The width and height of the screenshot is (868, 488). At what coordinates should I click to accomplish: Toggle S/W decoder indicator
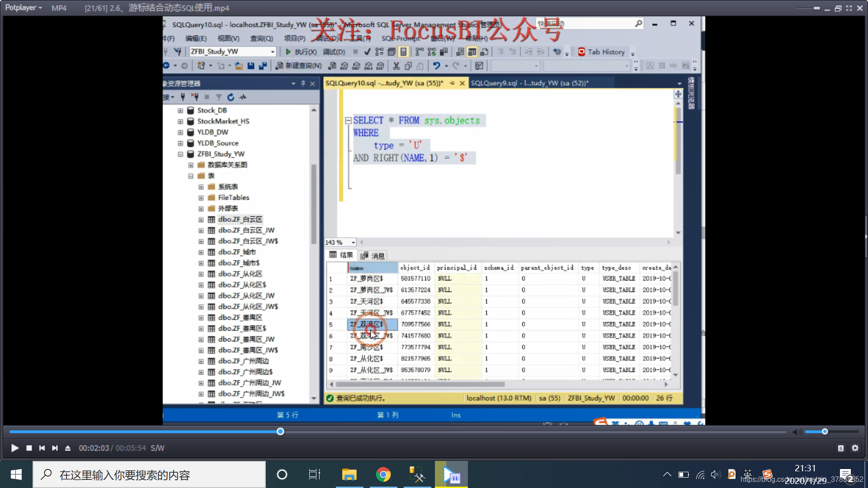coord(157,448)
